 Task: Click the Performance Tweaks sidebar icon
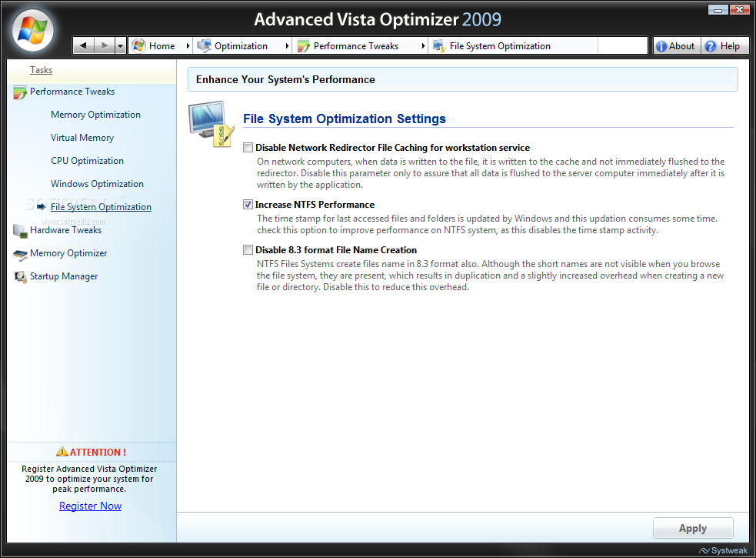(20, 92)
